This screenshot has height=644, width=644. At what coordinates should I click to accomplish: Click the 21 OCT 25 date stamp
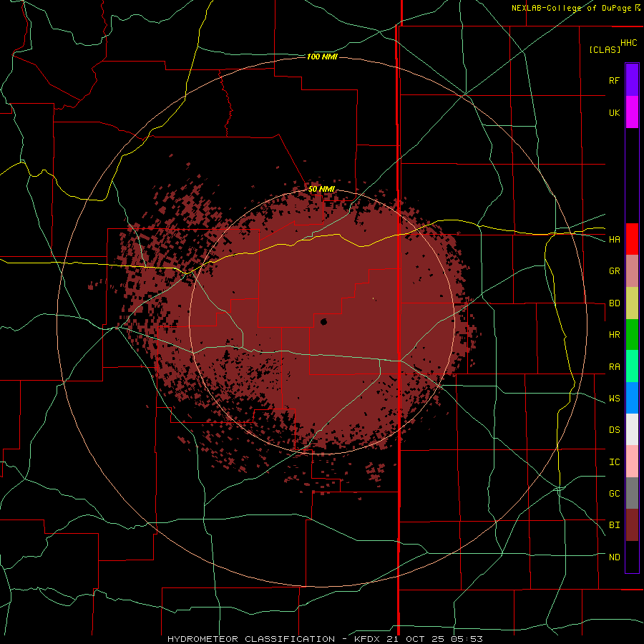415,639
